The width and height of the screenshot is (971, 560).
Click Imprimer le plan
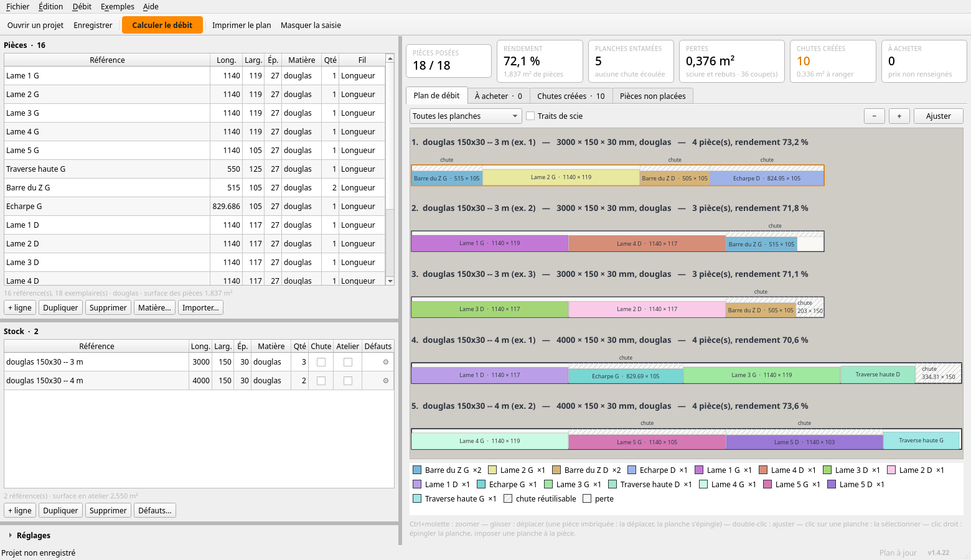(242, 25)
